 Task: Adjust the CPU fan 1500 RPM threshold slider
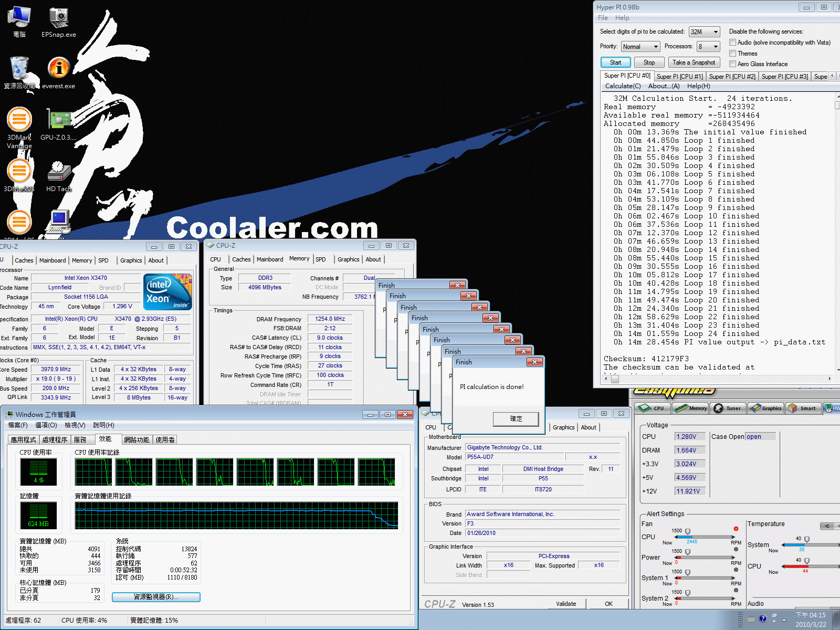click(x=688, y=532)
